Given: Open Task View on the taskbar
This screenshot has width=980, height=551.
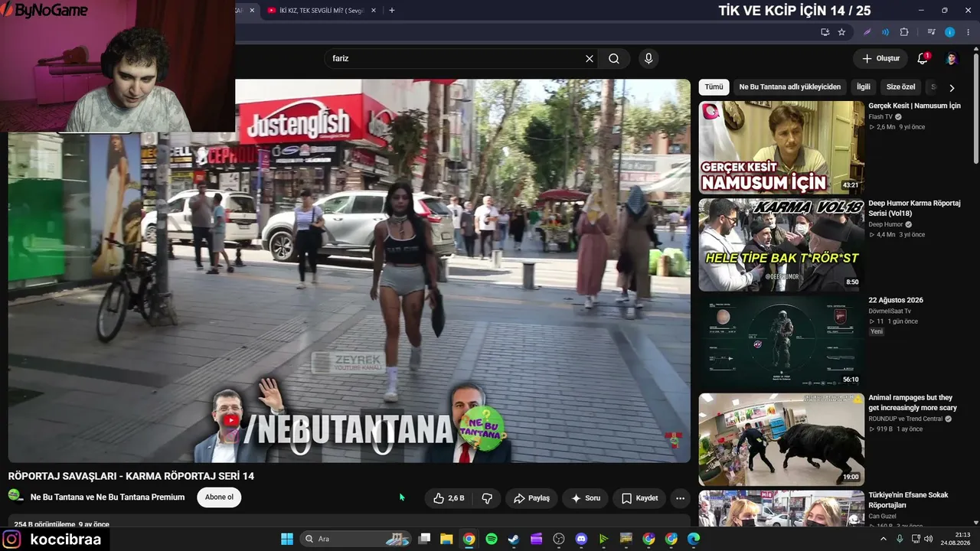Looking at the screenshot, I should 424,539.
